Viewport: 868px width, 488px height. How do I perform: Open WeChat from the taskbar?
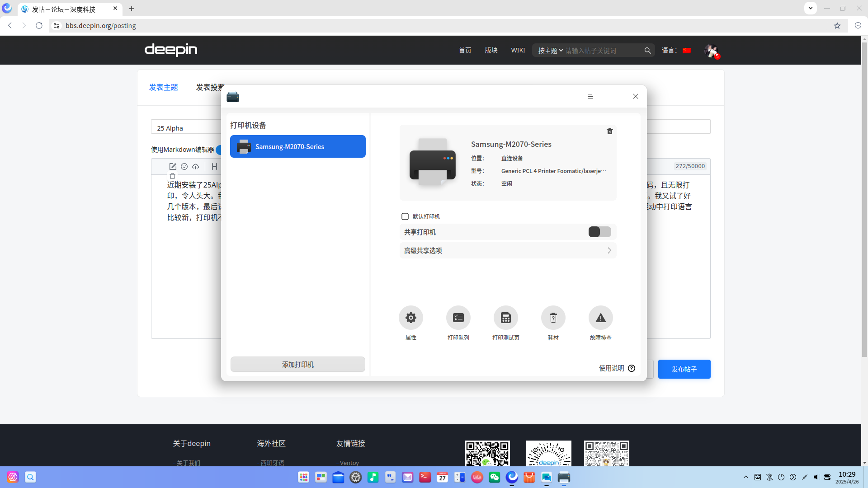(x=494, y=477)
